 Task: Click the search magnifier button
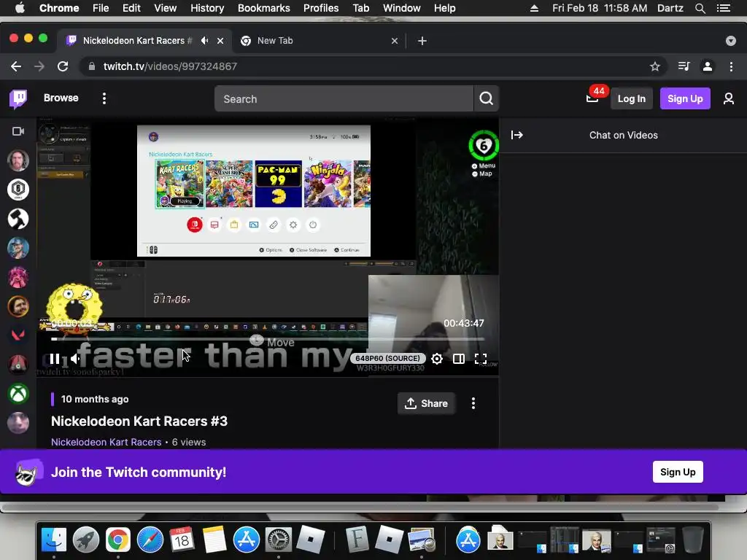coord(486,98)
